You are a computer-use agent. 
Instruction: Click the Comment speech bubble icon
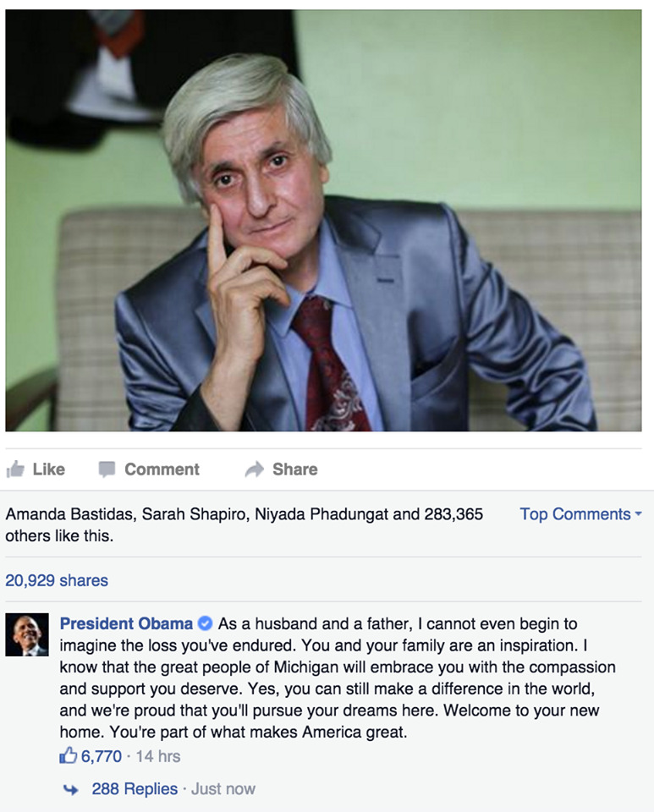(x=107, y=469)
